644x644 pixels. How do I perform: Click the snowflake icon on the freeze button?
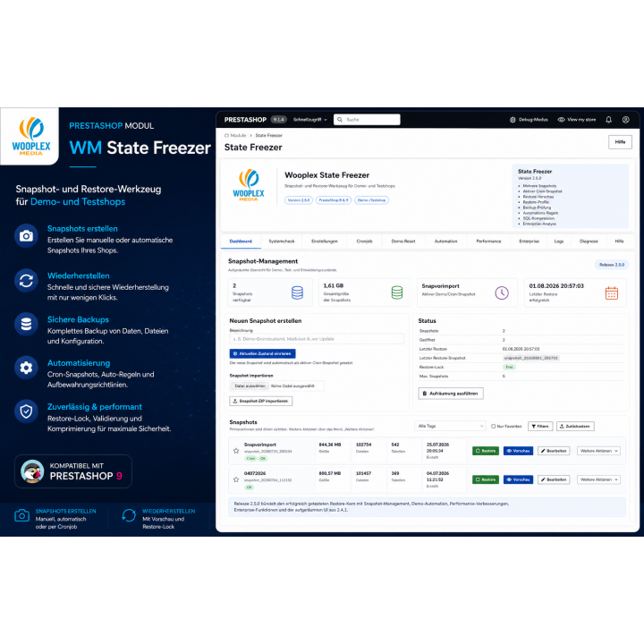[x=235, y=353]
